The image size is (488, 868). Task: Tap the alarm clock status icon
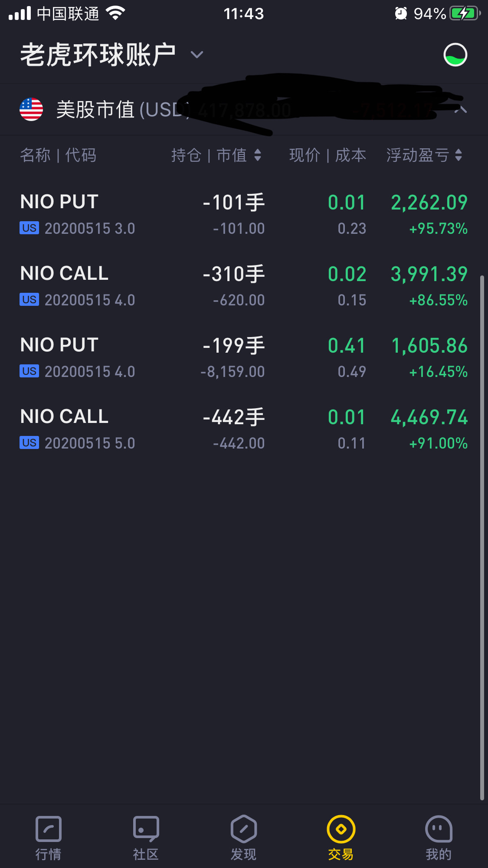tap(401, 14)
